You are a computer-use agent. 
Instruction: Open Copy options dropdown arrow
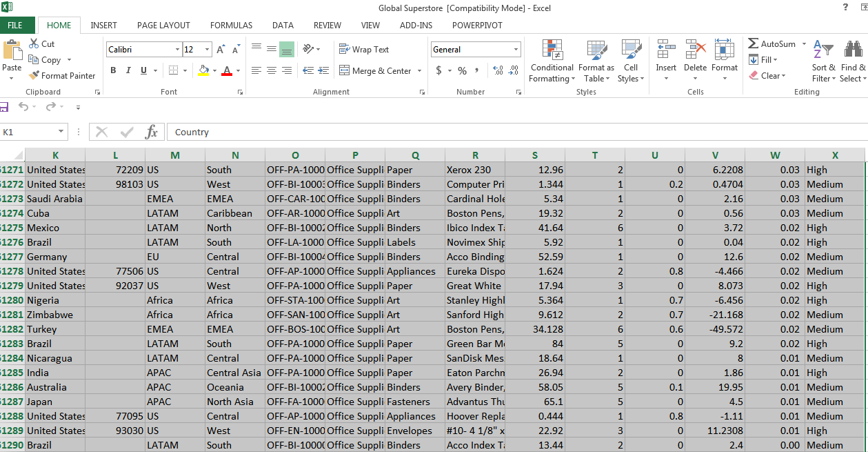[x=69, y=60]
